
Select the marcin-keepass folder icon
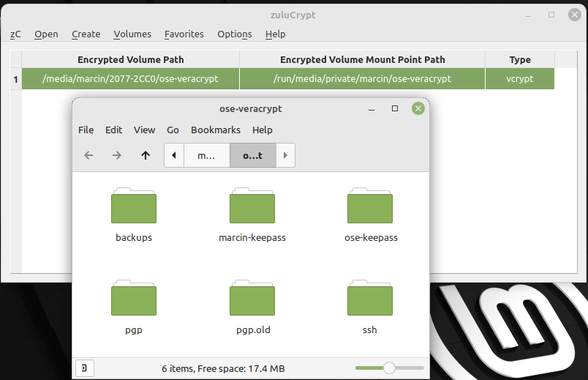[x=252, y=206]
